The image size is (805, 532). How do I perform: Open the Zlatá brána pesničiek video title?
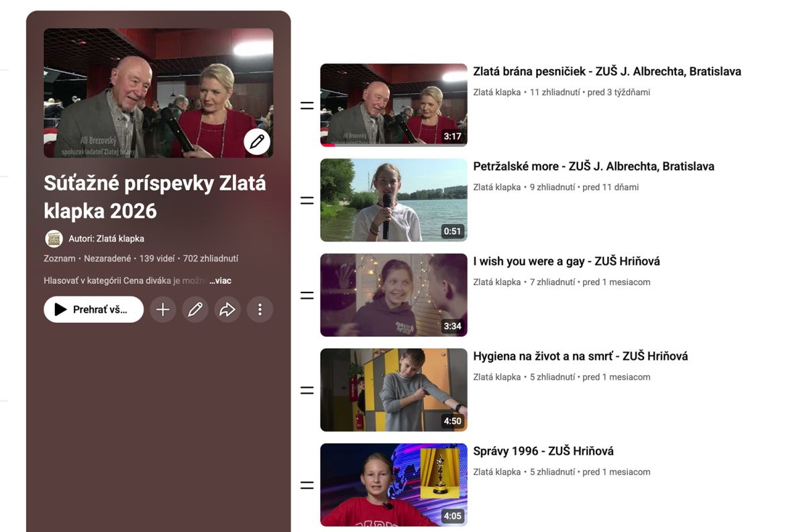[x=606, y=71]
